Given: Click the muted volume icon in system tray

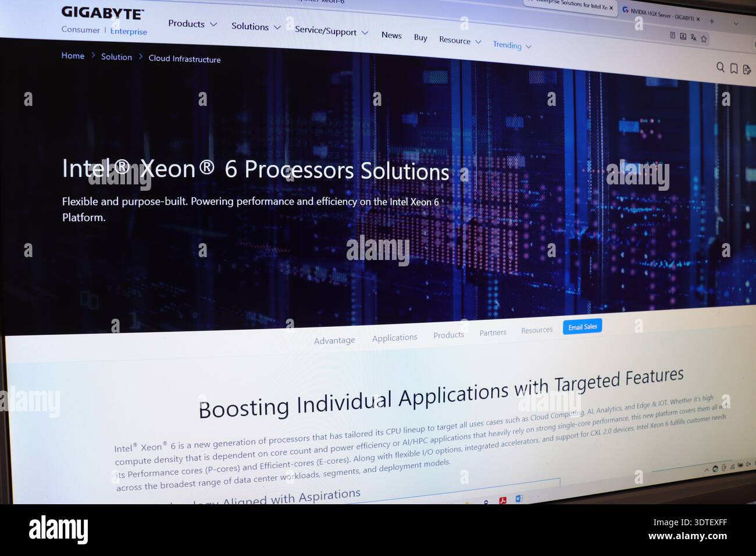Looking at the screenshot, I should coord(747,464).
